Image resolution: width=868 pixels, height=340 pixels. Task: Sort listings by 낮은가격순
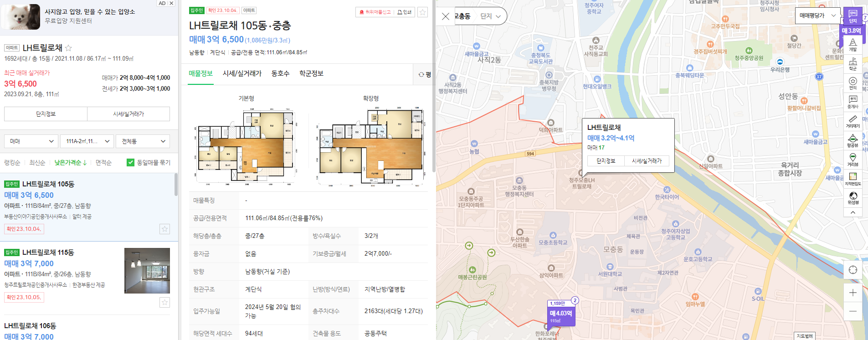70,163
